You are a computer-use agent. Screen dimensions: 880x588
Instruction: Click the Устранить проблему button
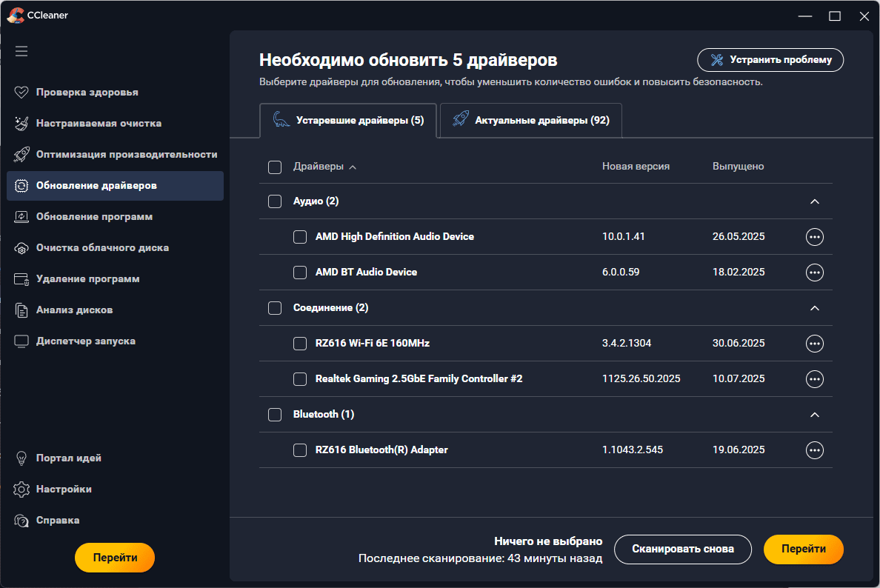tap(770, 60)
